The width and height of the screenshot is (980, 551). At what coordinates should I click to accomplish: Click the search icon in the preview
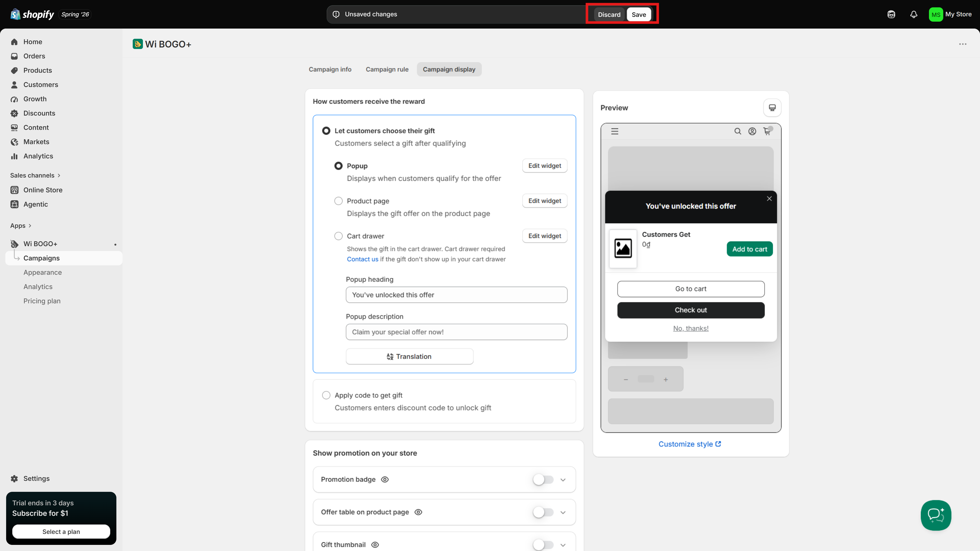(x=738, y=131)
